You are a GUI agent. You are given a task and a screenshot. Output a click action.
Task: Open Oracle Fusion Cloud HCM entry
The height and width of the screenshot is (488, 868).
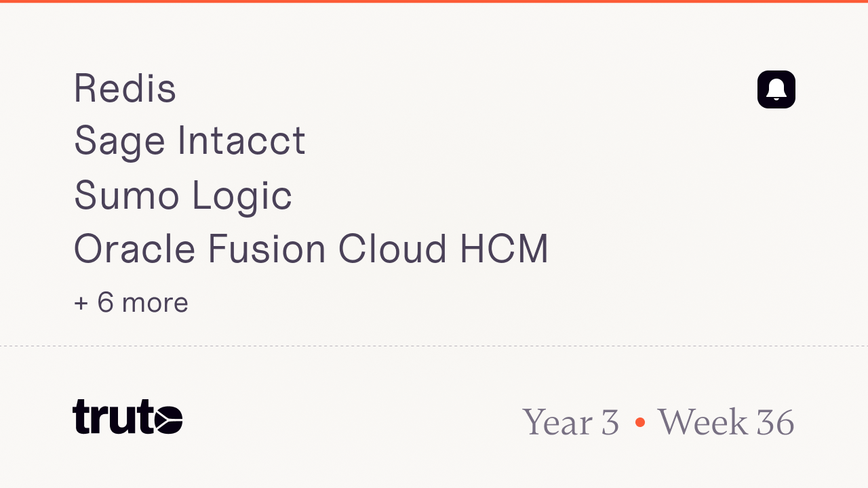311,249
